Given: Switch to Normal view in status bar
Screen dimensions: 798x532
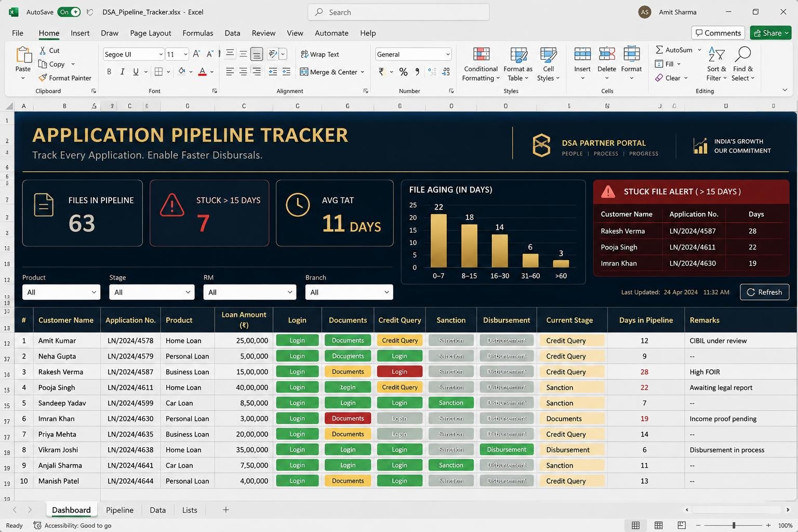Looking at the screenshot, I should (635, 525).
